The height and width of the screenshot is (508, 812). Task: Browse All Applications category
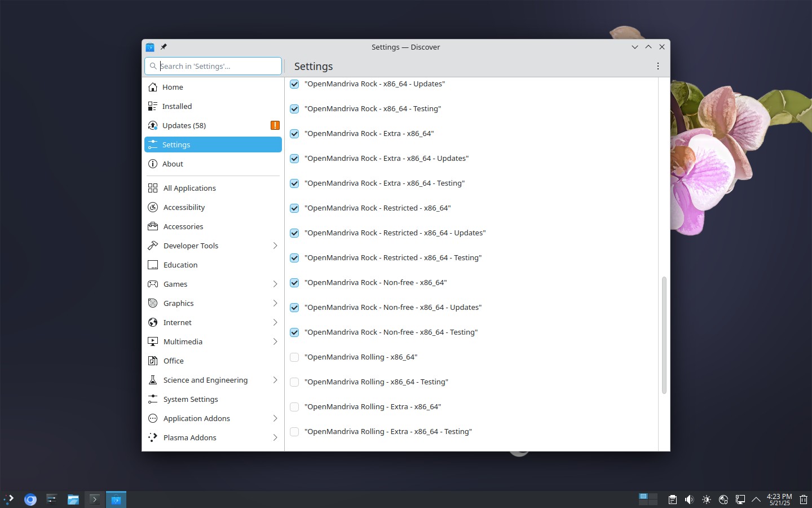pyautogui.click(x=189, y=188)
